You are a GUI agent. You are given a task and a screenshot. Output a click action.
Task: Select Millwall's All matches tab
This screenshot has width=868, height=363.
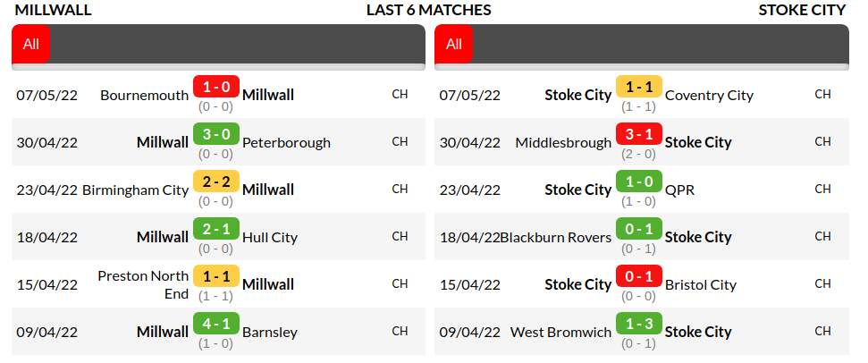pyautogui.click(x=31, y=45)
